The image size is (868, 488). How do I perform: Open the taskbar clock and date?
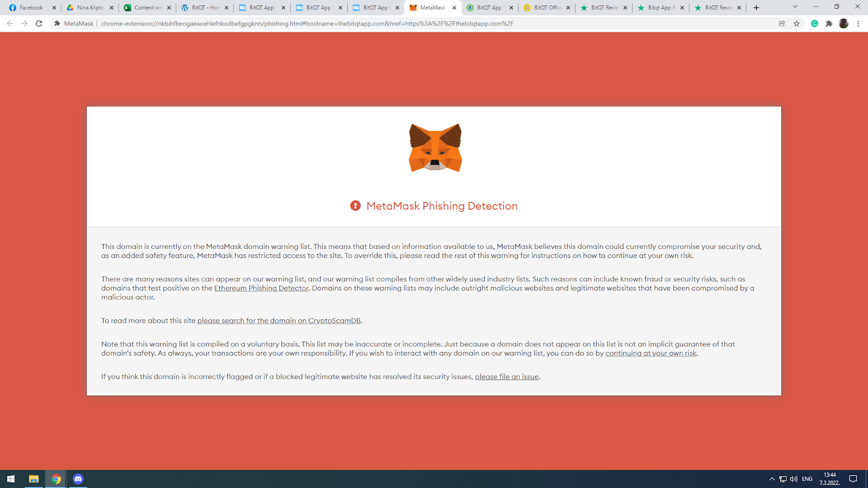(x=829, y=479)
